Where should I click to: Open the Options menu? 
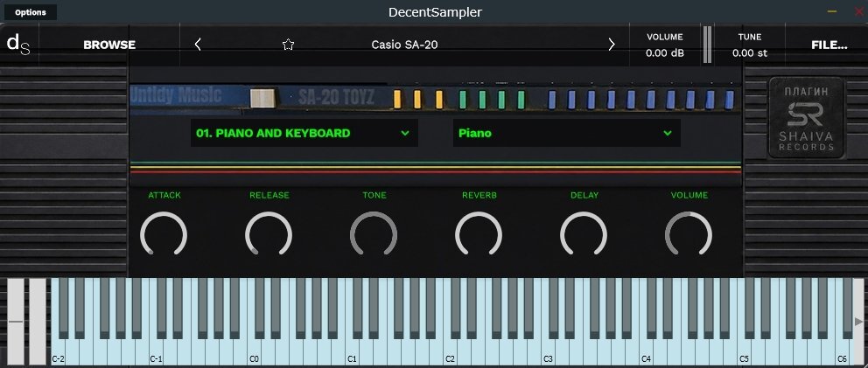point(31,12)
